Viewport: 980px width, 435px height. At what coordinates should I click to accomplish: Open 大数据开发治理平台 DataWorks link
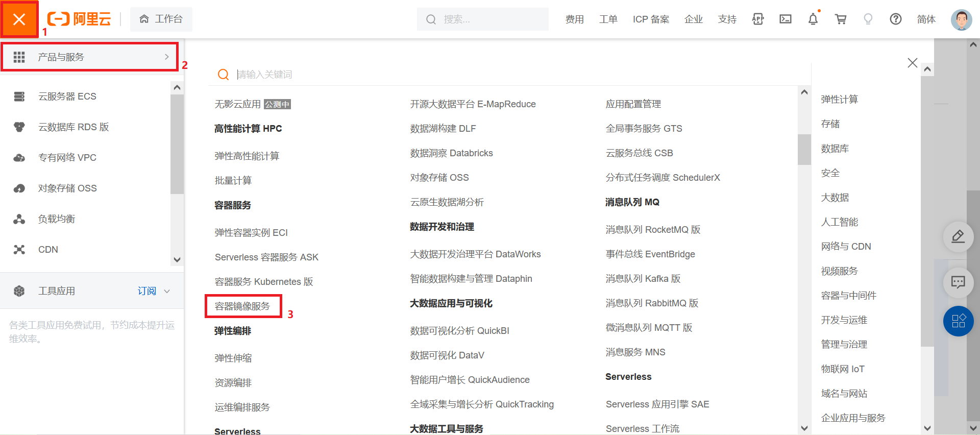475,254
